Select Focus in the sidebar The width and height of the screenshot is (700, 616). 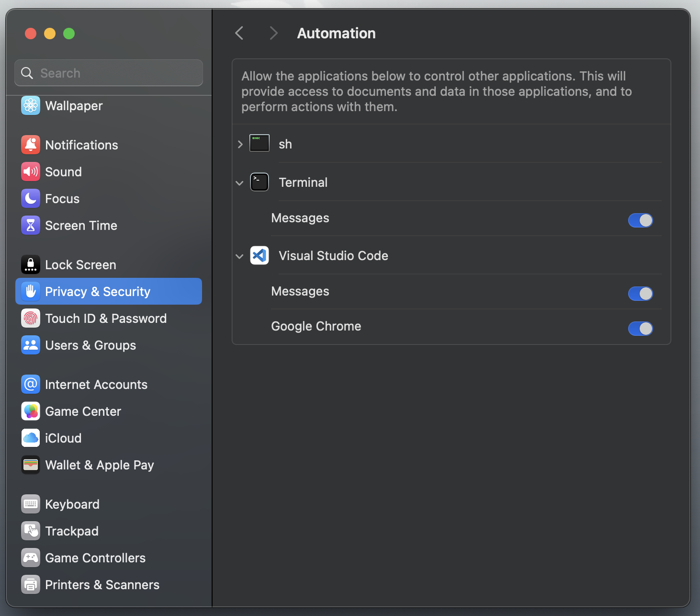62,199
